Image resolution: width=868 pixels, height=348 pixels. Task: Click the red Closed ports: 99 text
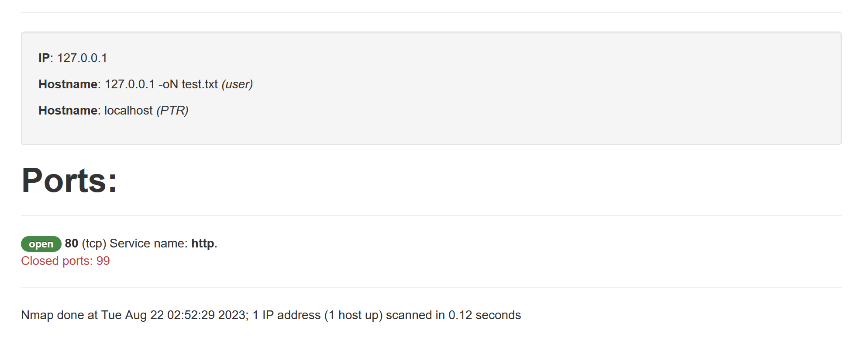[x=65, y=261]
